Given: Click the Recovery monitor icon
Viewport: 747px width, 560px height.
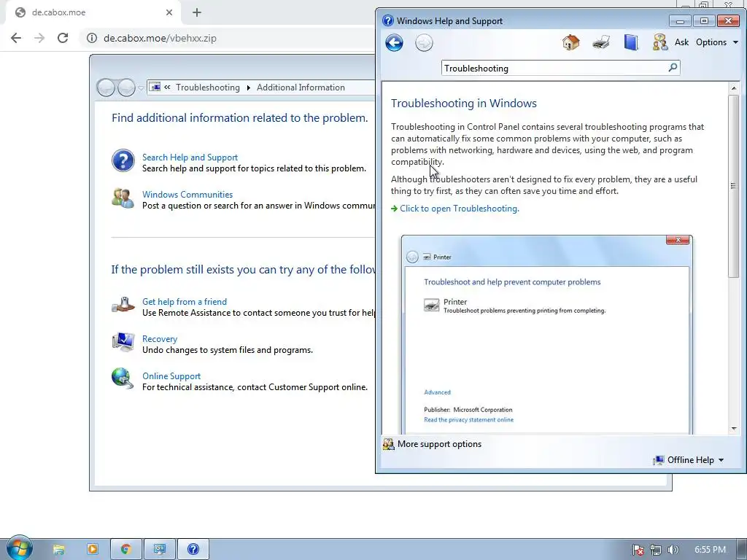Looking at the screenshot, I should [123, 342].
